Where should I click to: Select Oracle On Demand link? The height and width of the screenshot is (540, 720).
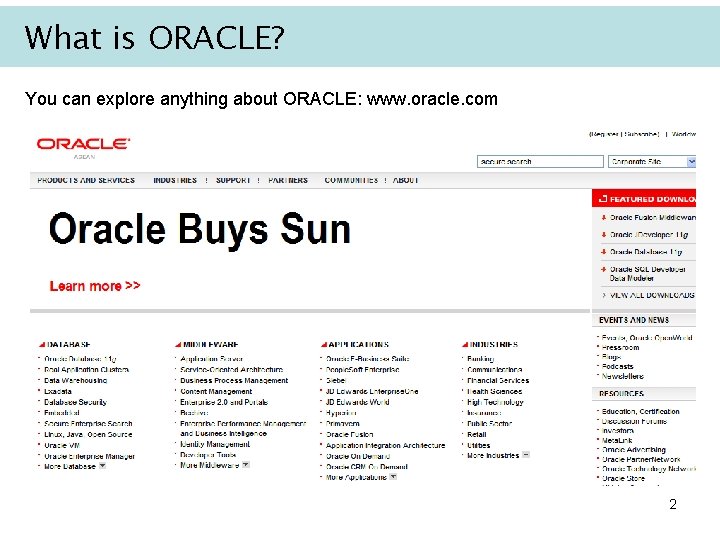[x=358, y=456]
